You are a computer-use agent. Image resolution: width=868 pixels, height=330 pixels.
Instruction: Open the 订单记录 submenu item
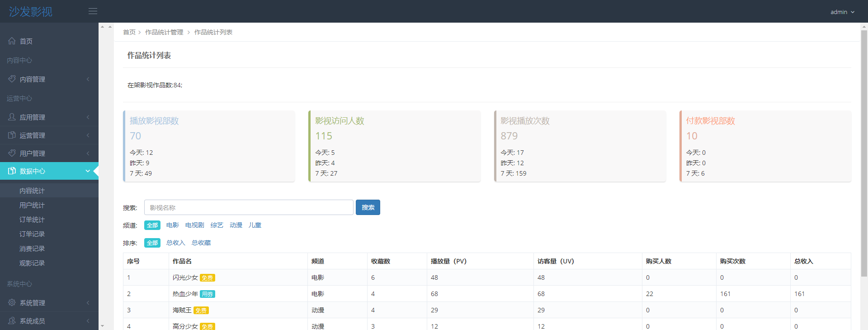click(49, 234)
